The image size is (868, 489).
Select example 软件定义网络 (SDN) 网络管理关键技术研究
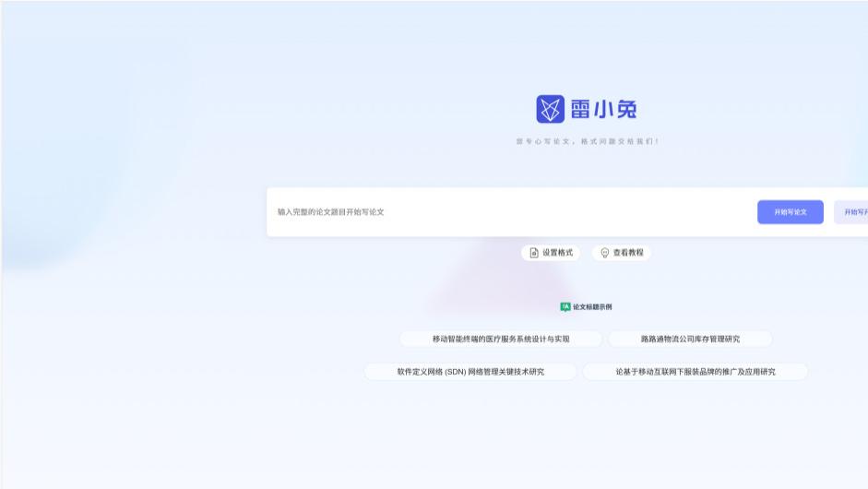click(470, 372)
